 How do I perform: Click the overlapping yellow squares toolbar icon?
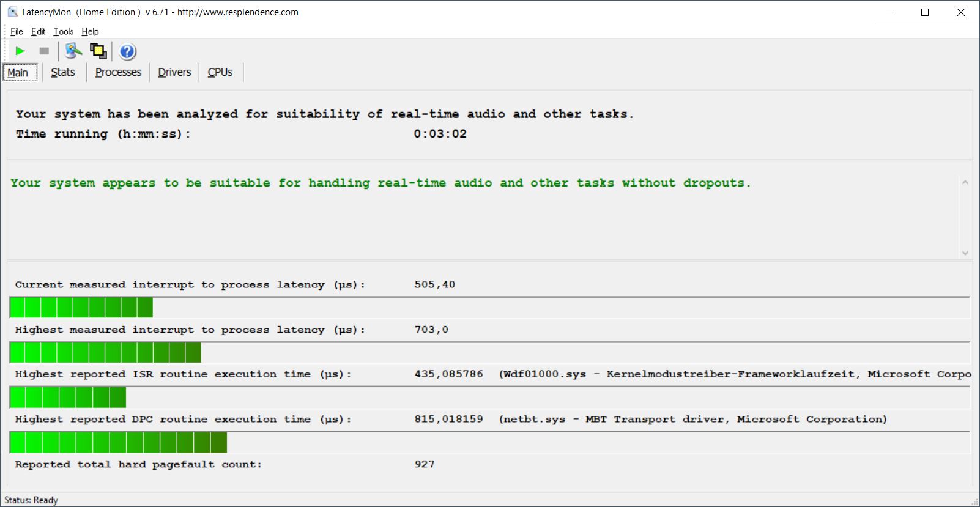point(98,51)
